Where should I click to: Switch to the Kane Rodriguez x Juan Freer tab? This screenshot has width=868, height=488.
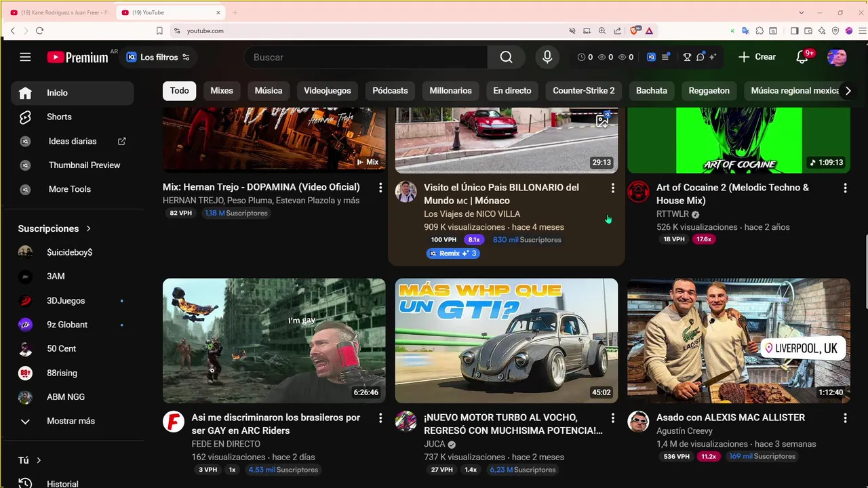click(x=60, y=12)
